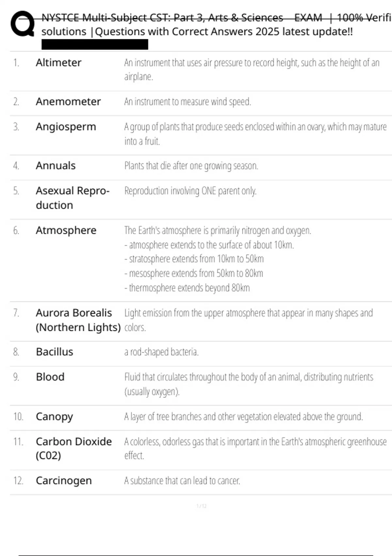This screenshot has width=392, height=556.
Task: Select Aurora Borealis (Northern Lights) term
Action: pyautogui.click(x=78, y=320)
